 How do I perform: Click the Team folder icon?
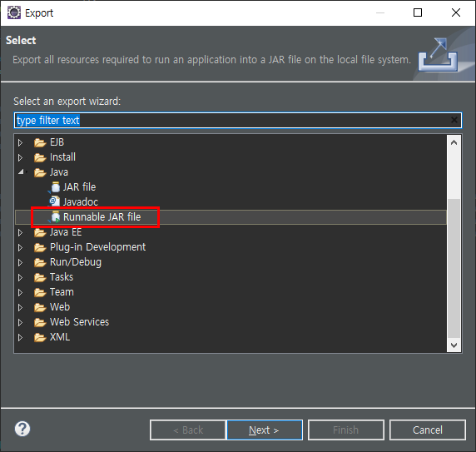pos(40,292)
